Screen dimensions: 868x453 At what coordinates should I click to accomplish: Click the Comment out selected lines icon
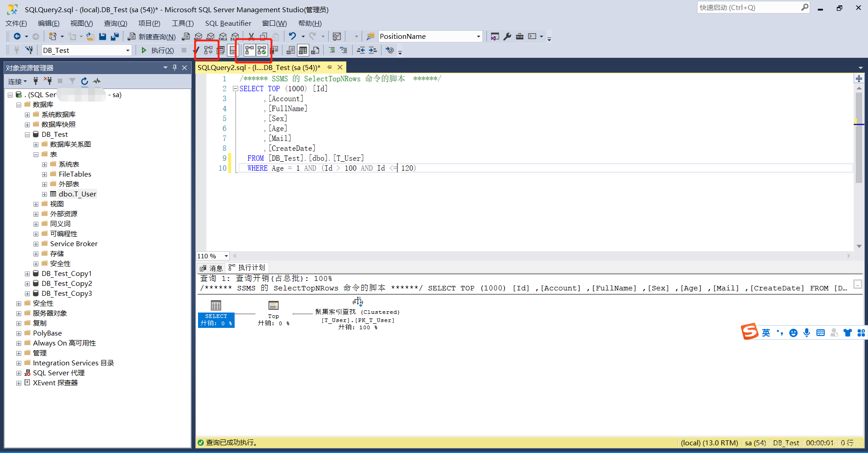(332, 50)
